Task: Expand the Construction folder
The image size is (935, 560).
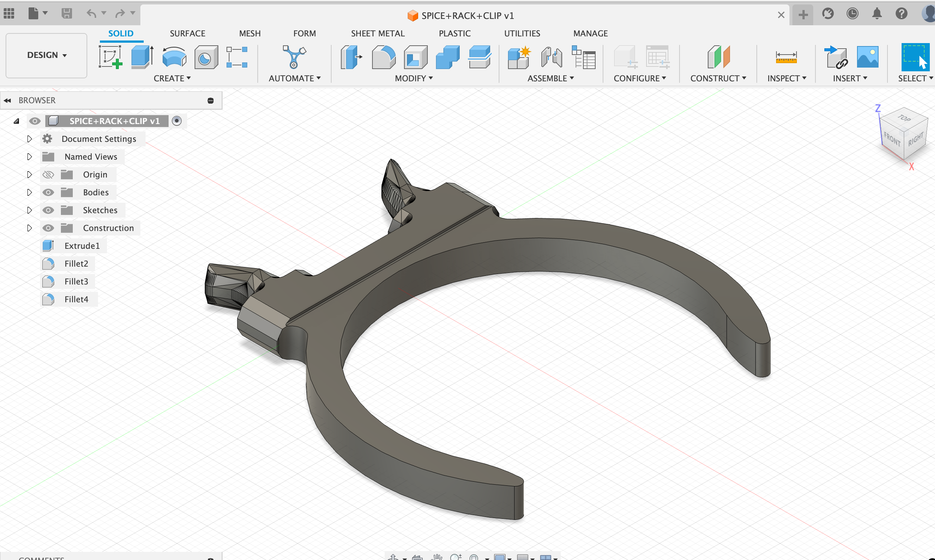Action: (x=29, y=228)
